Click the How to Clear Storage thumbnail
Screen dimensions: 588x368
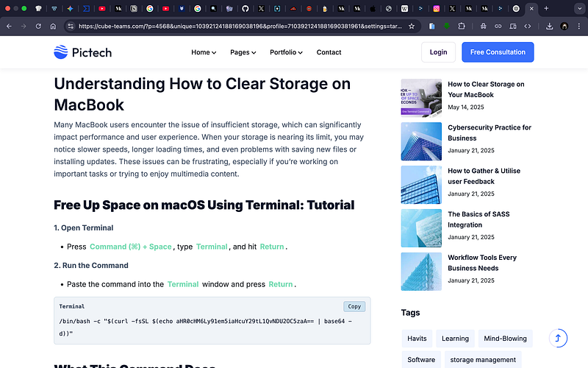[421, 98]
